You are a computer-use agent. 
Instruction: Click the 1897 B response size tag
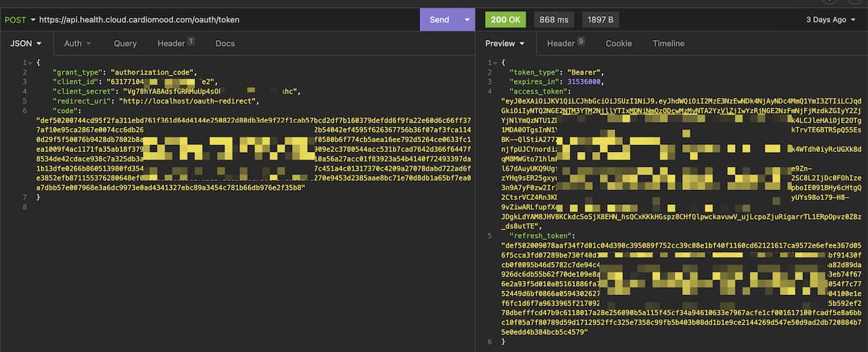600,20
